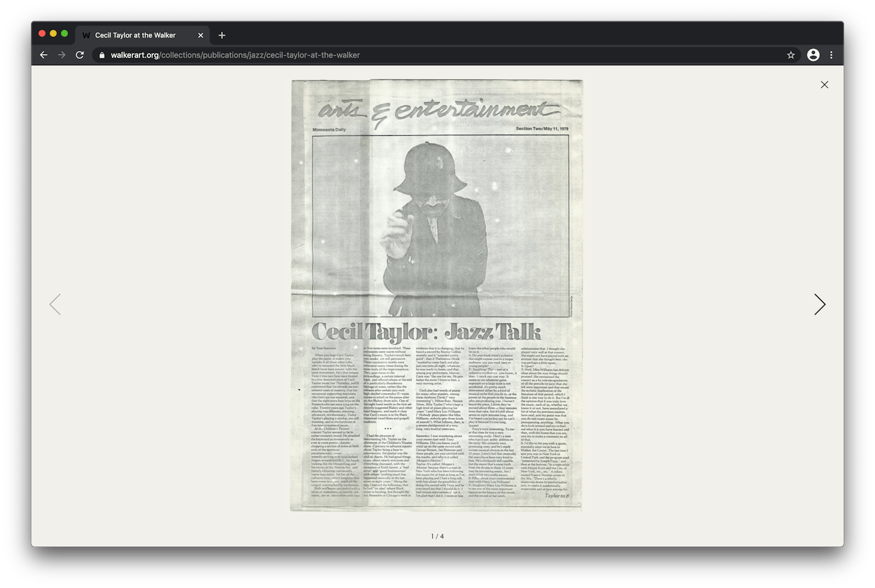Viewport: 875px width, 588px height.
Task: Minimize the browser window with yellow button
Action: pos(53,34)
